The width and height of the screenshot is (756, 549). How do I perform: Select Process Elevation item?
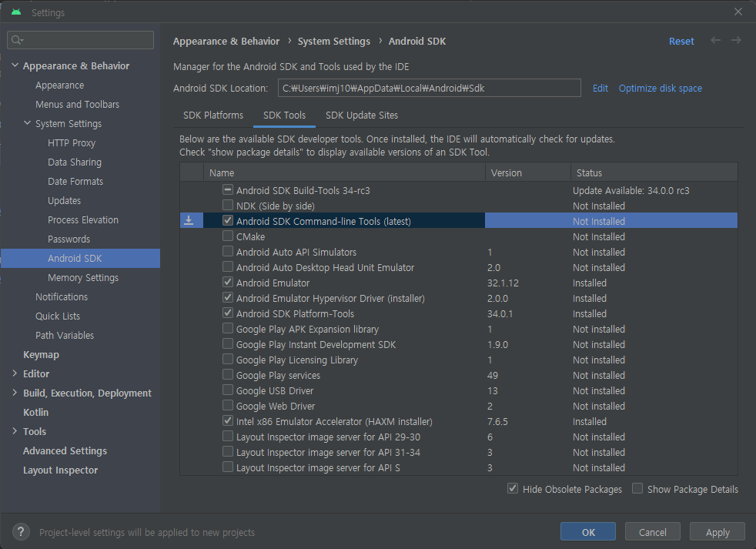coord(83,220)
